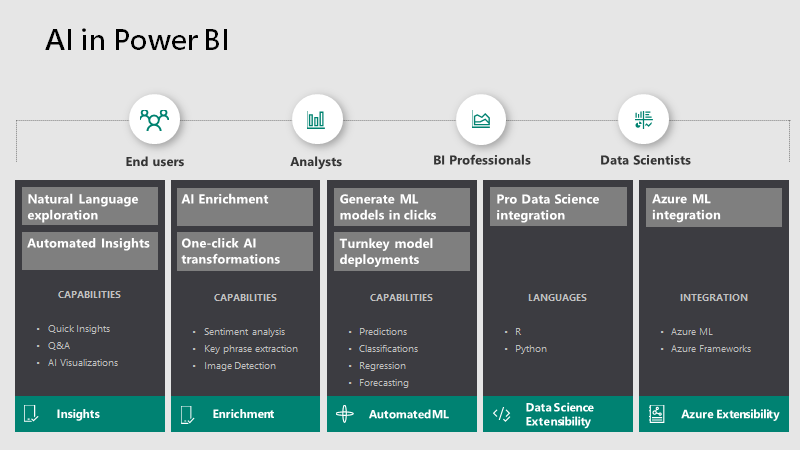The height and width of the screenshot is (450, 800).
Task: Click the 'BI Professionals' label
Action: 482,160
